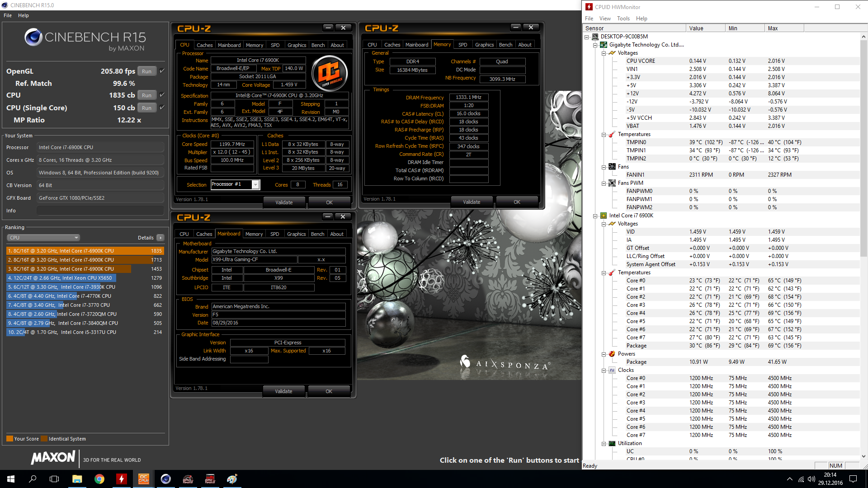The width and height of the screenshot is (868, 488).
Task: Open the first GPU Tweak taskbar icon
Action: pos(188,479)
